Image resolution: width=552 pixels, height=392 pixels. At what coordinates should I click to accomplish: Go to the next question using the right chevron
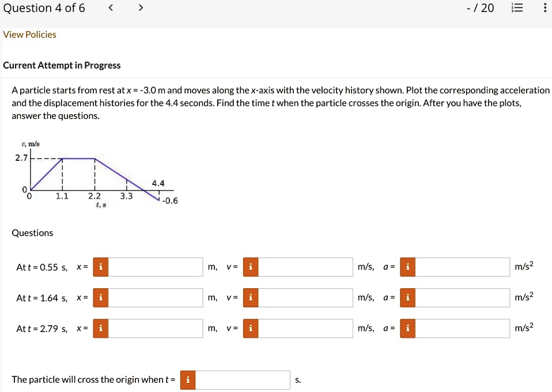click(140, 7)
